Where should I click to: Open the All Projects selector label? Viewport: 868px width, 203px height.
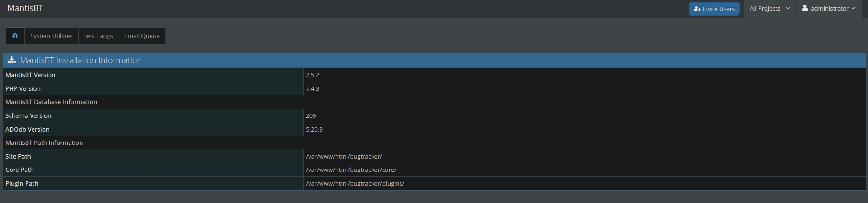[765, 8]
